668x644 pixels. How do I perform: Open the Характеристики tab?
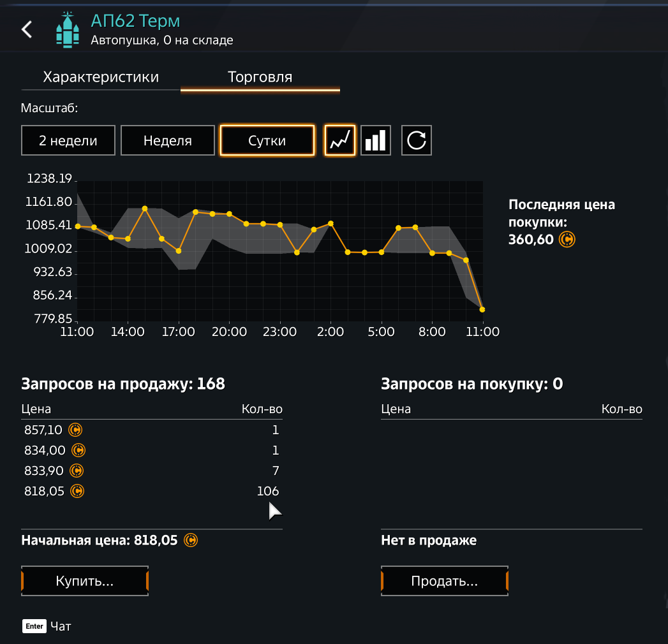tap(101, 77)
